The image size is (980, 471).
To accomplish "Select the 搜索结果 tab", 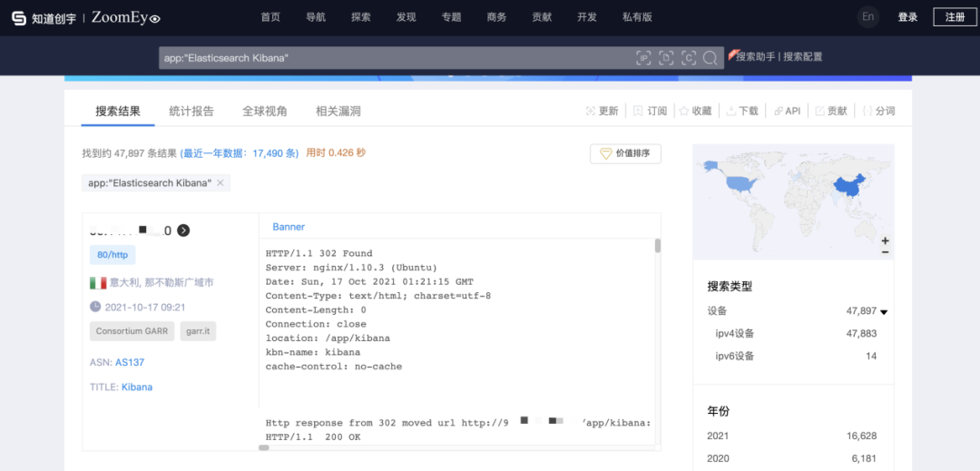I will click(117, 112).
